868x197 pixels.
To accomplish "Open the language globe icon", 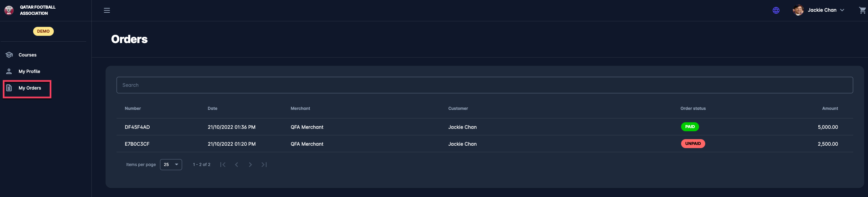I will (776, 10).
